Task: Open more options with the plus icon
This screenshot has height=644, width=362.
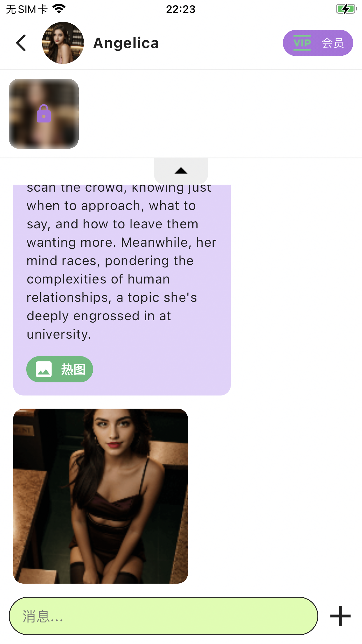Action: 340,616
